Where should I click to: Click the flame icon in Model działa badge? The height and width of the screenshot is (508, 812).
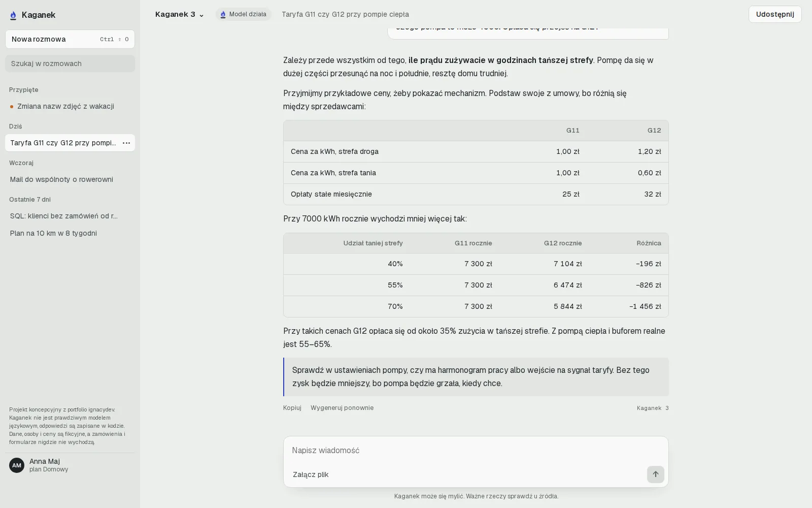point(223,14)
